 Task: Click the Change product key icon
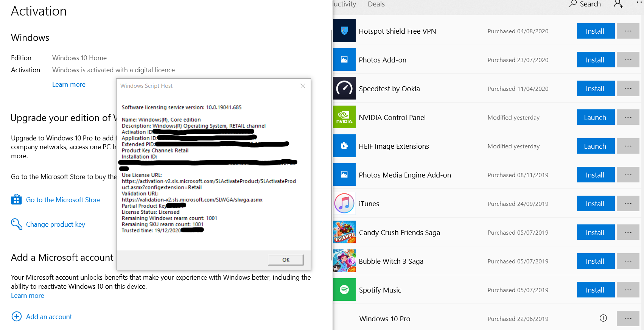coord(16,224)
